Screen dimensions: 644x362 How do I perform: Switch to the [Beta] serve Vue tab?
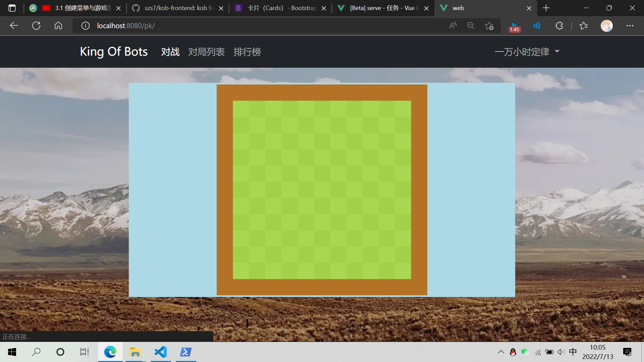tap(383, 8)
